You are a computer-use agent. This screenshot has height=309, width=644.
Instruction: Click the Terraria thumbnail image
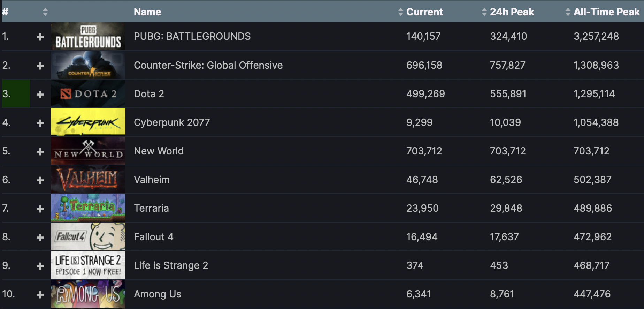[87, 208]
